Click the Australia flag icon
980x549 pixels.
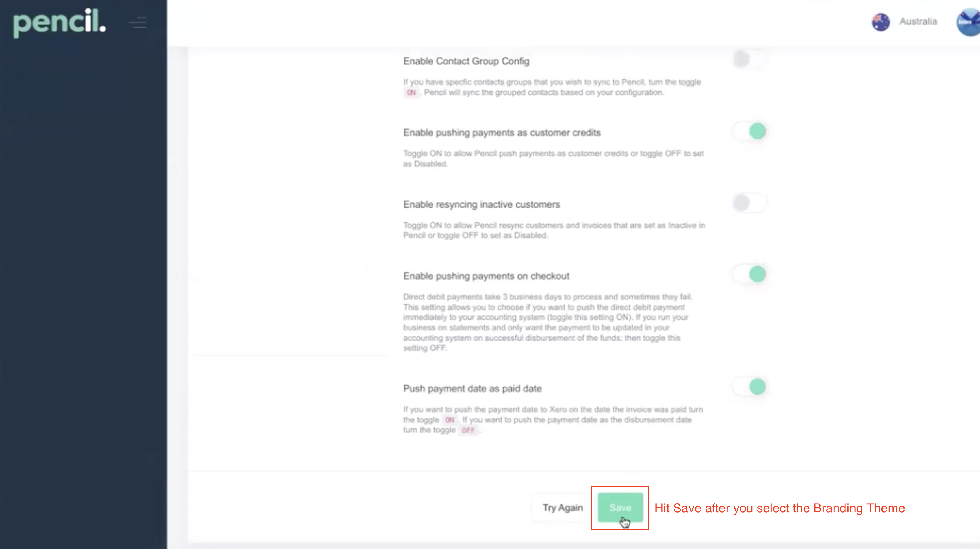(880, 22)
